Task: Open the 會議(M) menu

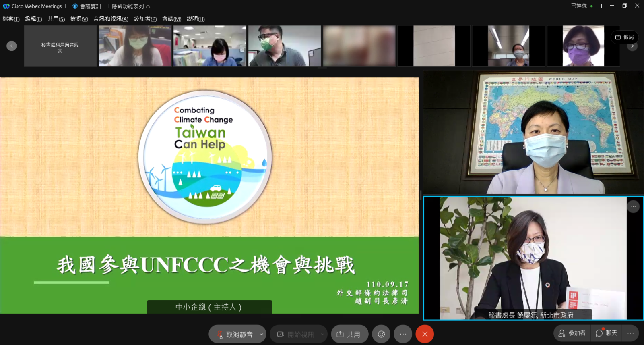Action: pos(172,19)
